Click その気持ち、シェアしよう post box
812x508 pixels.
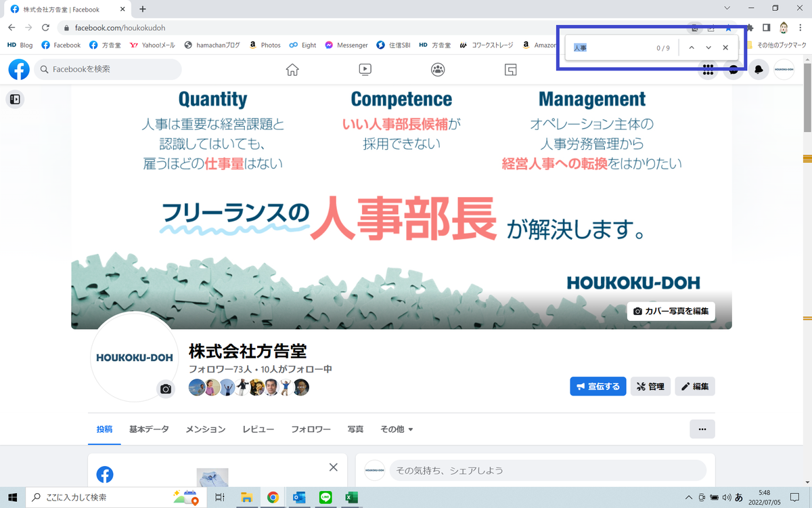click(x=547, y=470)
